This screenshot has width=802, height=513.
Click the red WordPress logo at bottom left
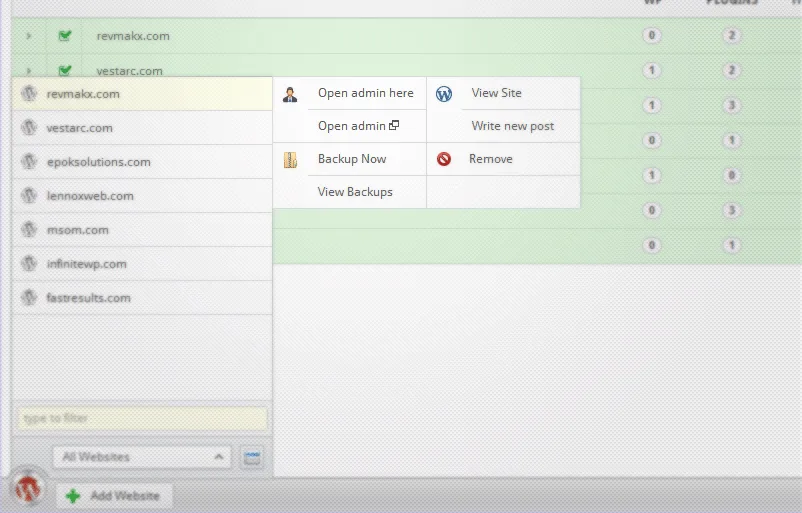(28, 487)
